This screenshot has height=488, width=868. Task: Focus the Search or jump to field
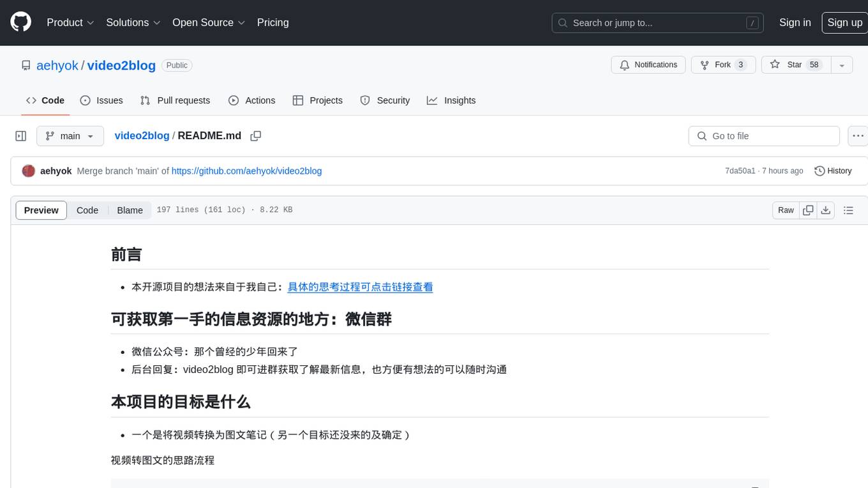click(659, 22)
